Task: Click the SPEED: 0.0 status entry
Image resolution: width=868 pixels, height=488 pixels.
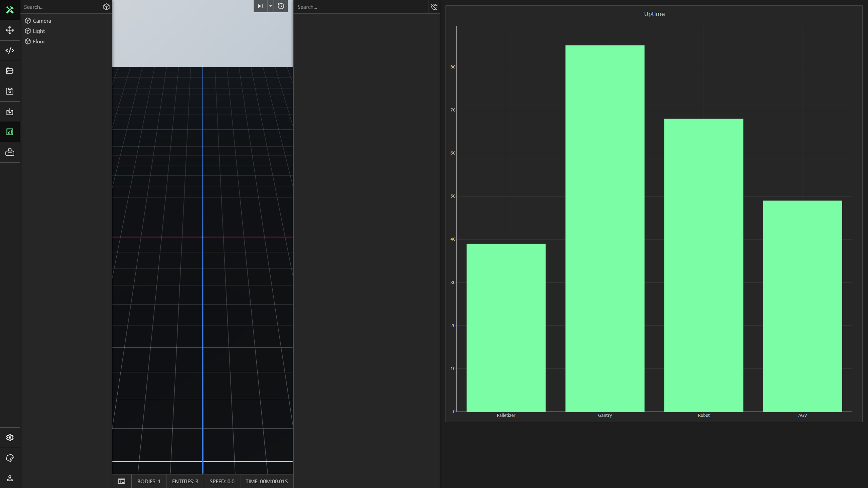Action: (222, 481)
